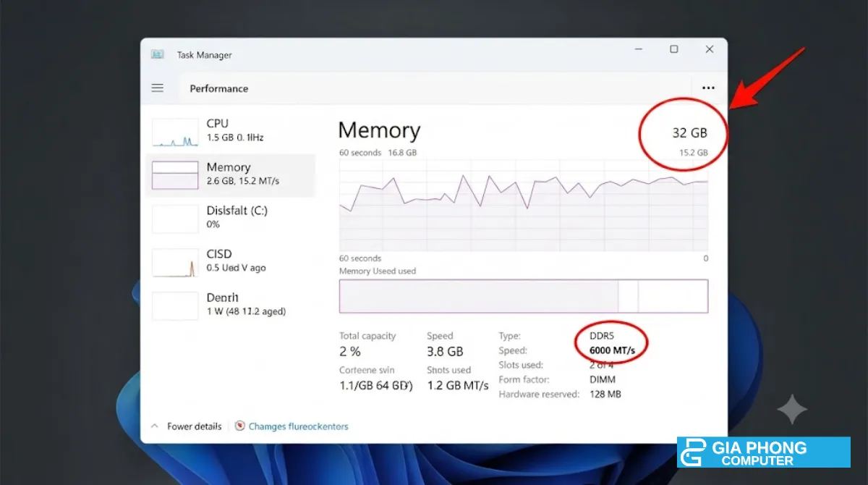The height and width of the screenshot is (485, 868).
Task: Click the 6000 MT/s speed value
Action: pyautogui.click(x=612, y=350)
